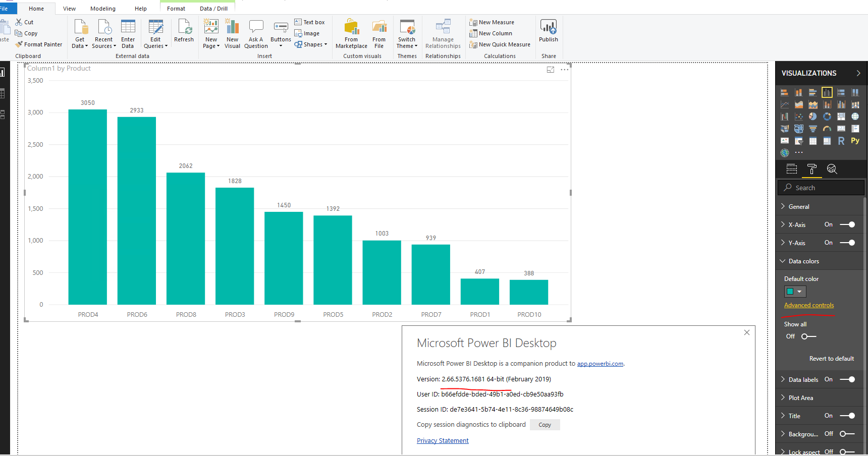Import more custom visuals via ellipsis
Screen dimensions: 868x456
tap(799, 152)
